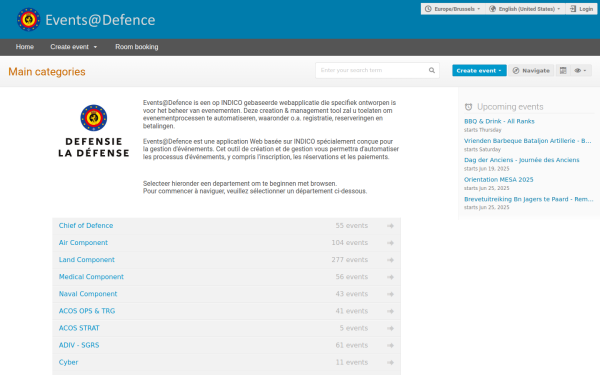Open the Air Component category
The height and width of the screenshot is (375, 600).
point(83,243)
